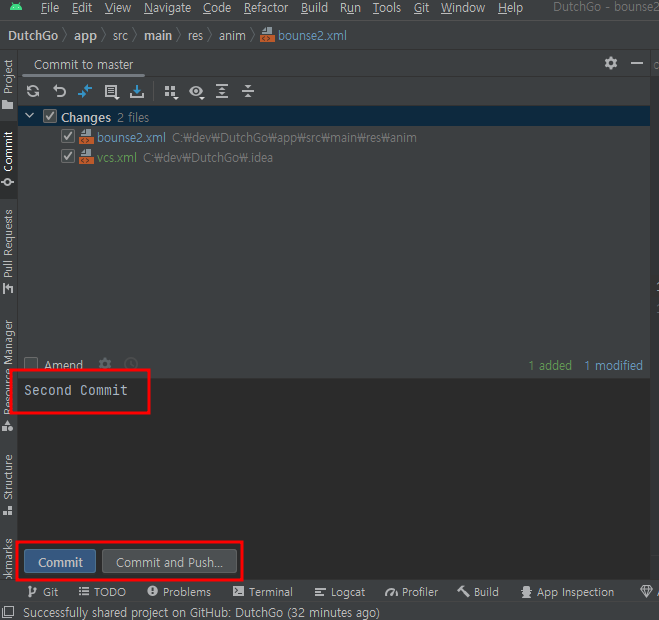The width and height of the screenshot is (659, 620).
Task: Open the Project tool window
Action: click(x=8, y=84)
